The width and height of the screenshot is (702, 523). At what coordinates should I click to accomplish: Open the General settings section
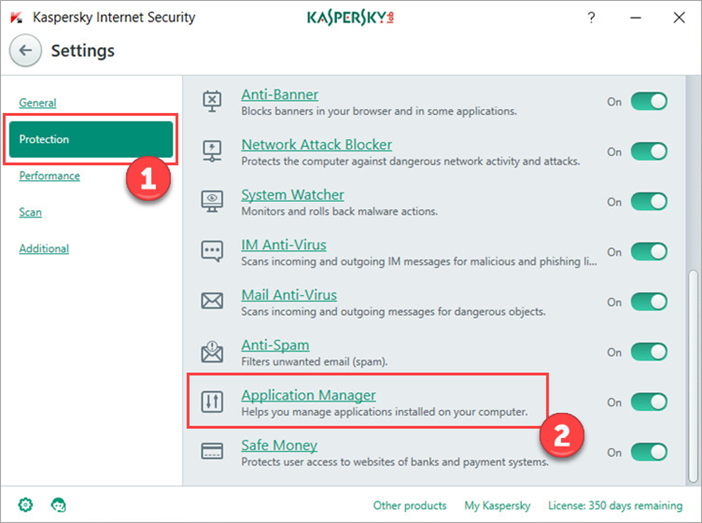pyautogui.click(x=38, y=103)
